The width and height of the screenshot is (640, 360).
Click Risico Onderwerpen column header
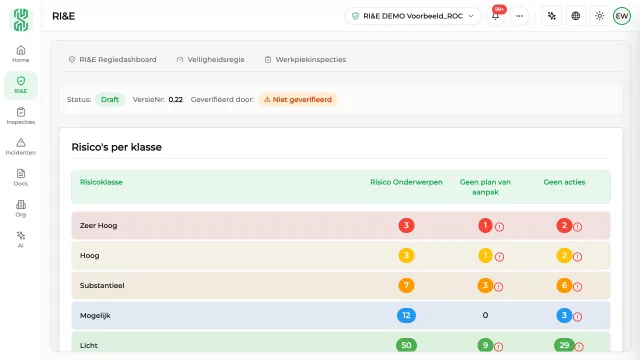tap(406, 182)
